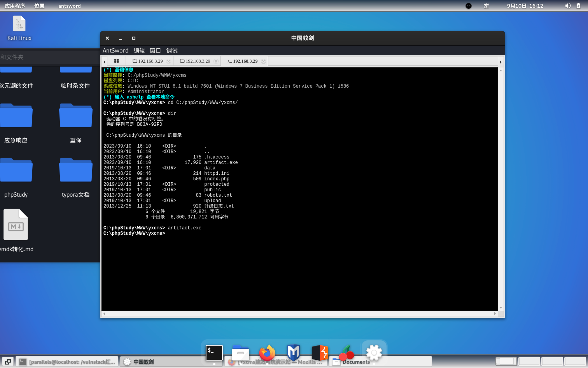
Task: Select the second workspace in the switcher
Action: click(x=529, y=361)
